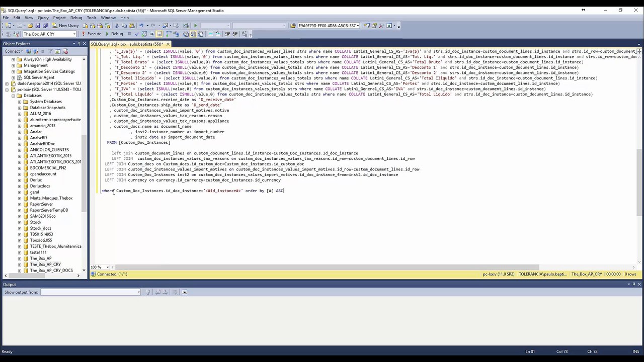Start the Debug button
Viewport: 644px width, 362px height.
[x=114, y=34]
